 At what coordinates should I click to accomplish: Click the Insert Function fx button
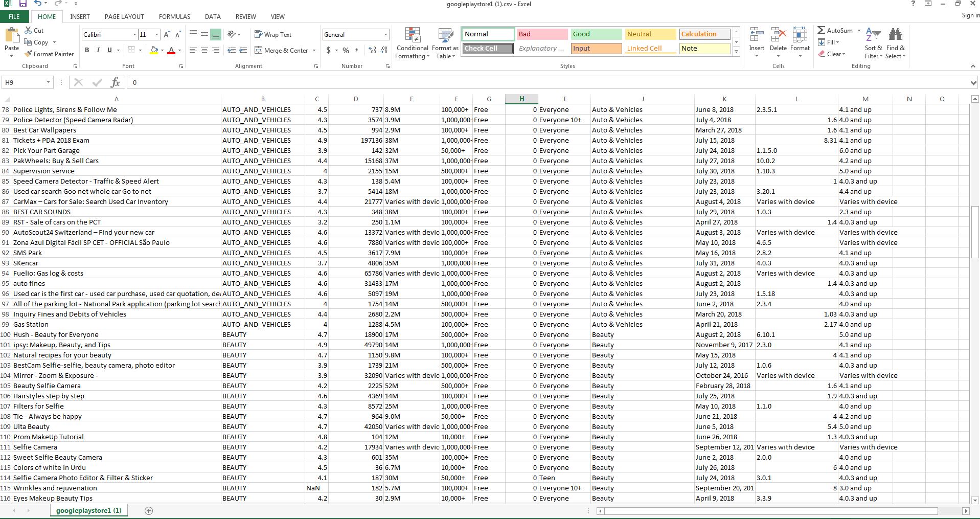pyautogui.click(x=116, y=82)
